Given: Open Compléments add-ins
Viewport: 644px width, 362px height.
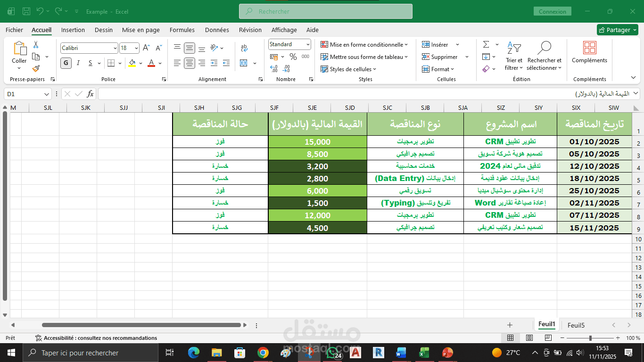Looking at the screenshot, I should pyautogui.click(x=589, y=52).
